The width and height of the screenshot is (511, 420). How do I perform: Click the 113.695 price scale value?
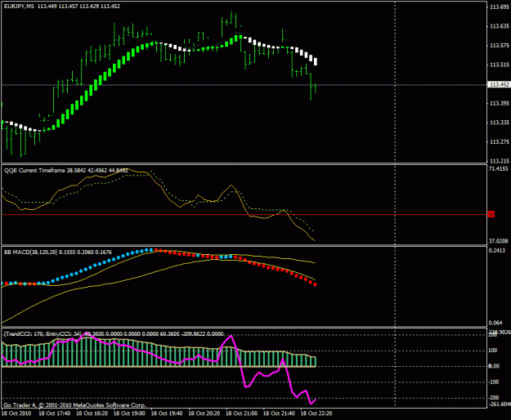(500, 7)
